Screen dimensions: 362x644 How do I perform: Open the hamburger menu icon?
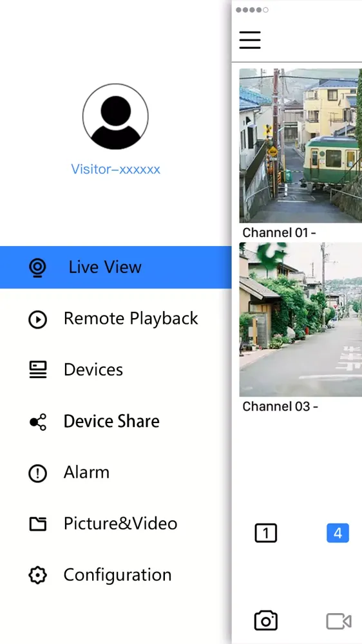[x=250, y=40]
